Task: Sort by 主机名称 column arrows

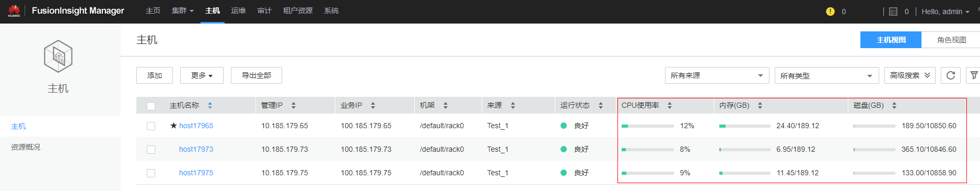Action: [x=210, y=105]
